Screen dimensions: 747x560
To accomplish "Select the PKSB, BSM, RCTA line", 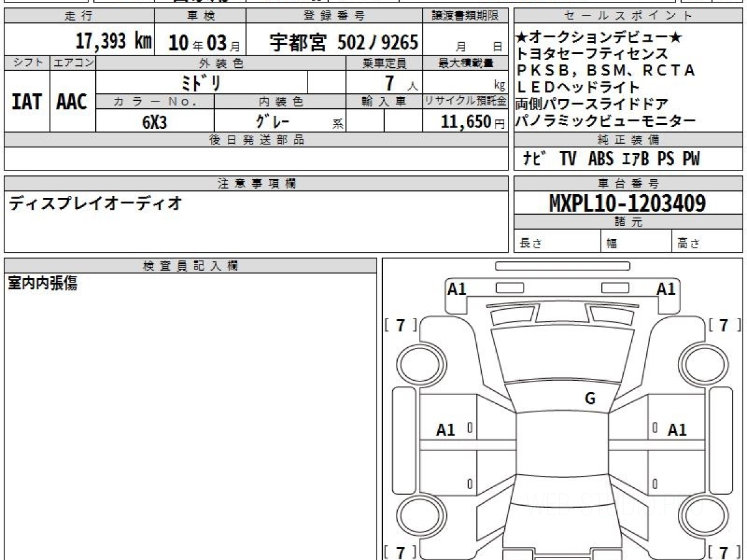I will (x=606, y=71).
